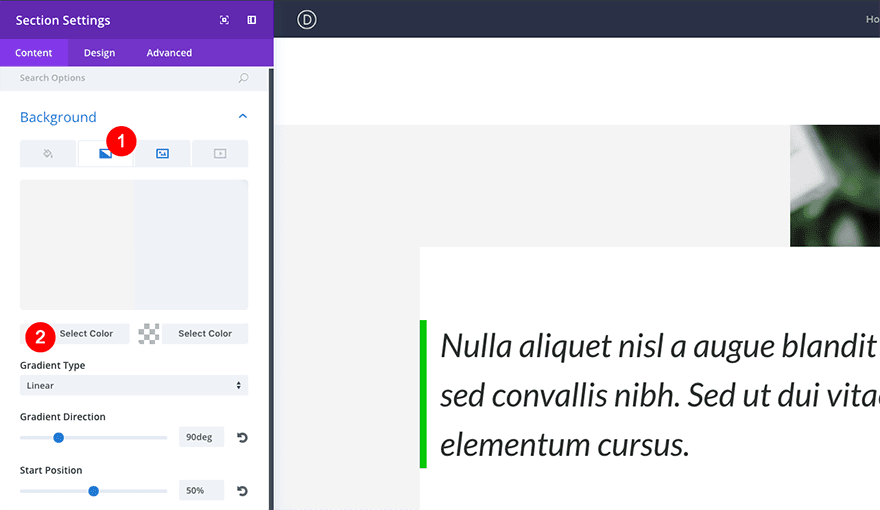Reset Gradient Direction with its undo arrow
Screen dimensions: 880x510
(242, 437)
